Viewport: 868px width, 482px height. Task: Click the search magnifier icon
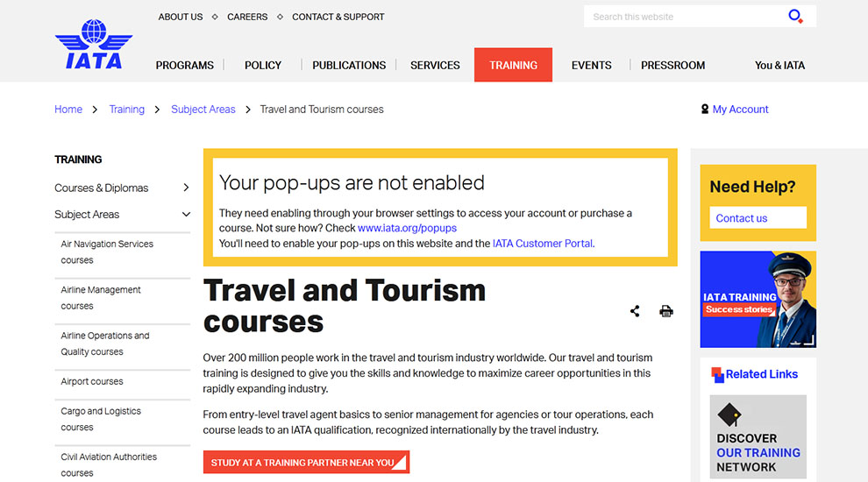point(795,16)
